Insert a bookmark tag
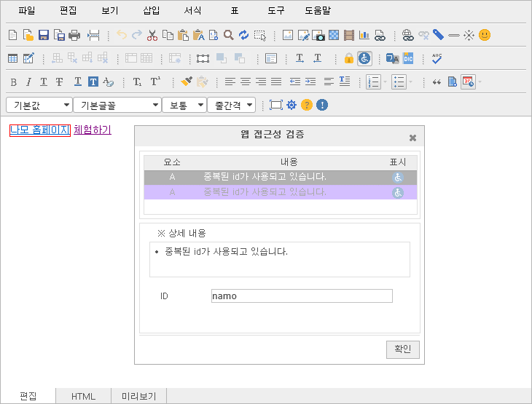 tap(438, 35)
